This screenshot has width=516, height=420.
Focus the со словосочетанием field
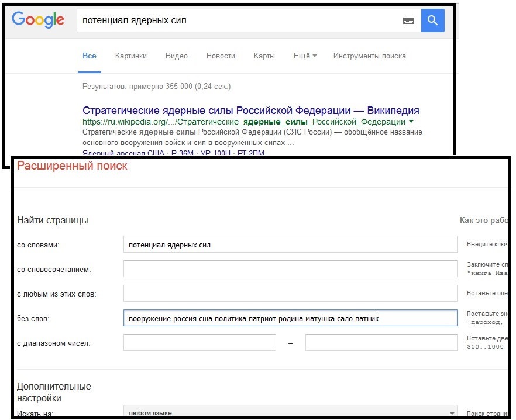(290, 269)
